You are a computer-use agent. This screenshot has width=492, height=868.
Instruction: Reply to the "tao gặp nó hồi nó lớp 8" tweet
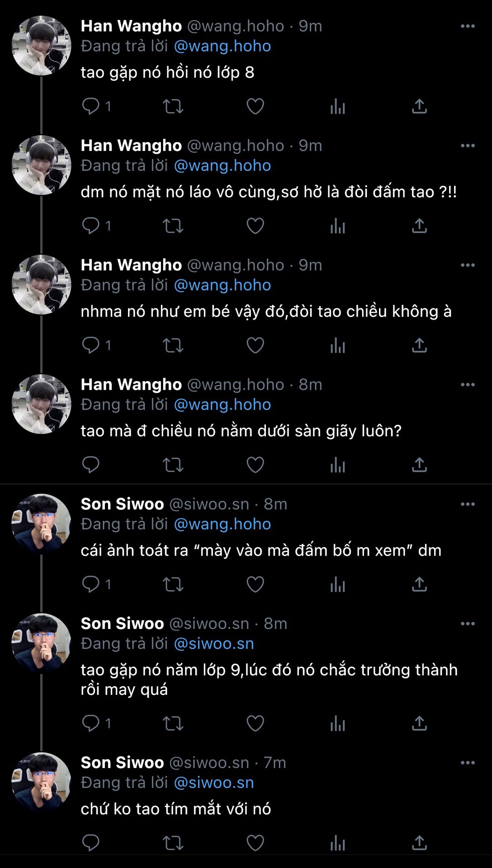(x=91, y=106)
